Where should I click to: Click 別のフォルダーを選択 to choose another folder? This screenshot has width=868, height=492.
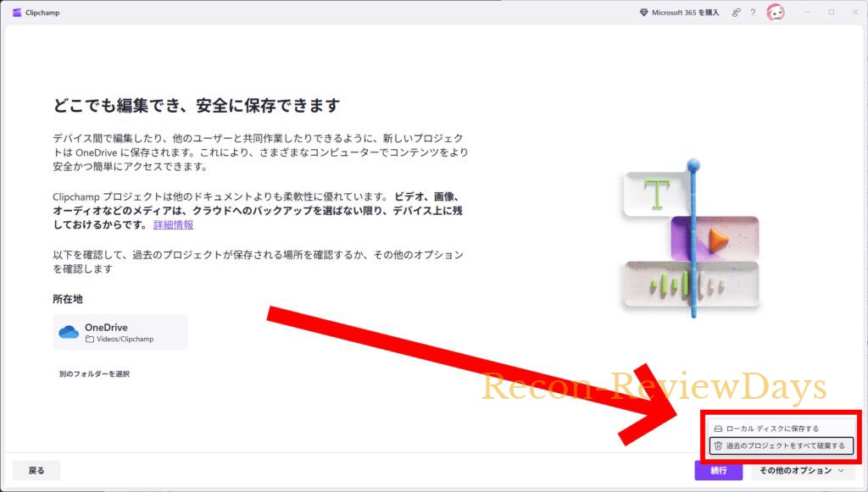[94, 373]
